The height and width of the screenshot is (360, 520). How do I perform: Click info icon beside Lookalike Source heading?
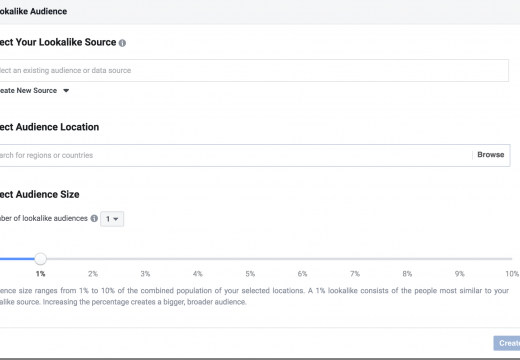tap(122, 43)
